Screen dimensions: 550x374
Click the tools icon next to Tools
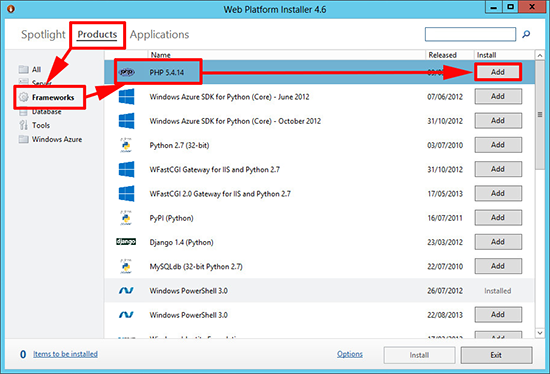24,125
